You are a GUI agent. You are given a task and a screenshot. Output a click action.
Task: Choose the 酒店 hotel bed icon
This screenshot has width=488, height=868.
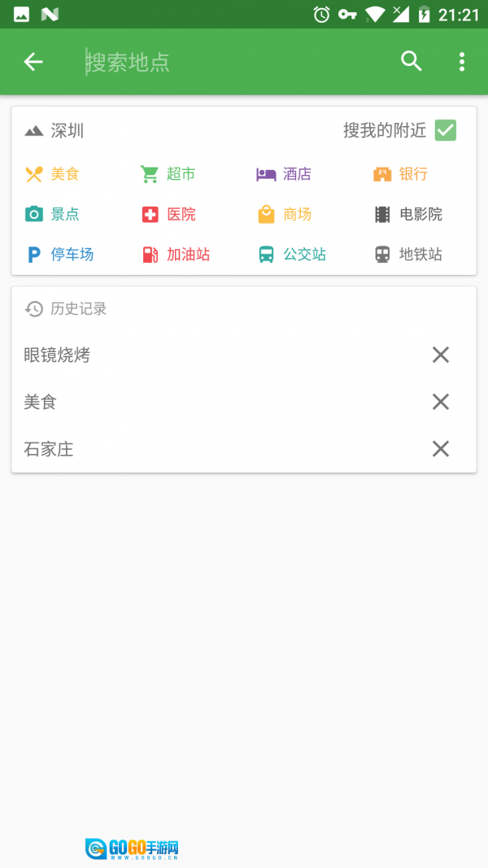pos(266,174)
